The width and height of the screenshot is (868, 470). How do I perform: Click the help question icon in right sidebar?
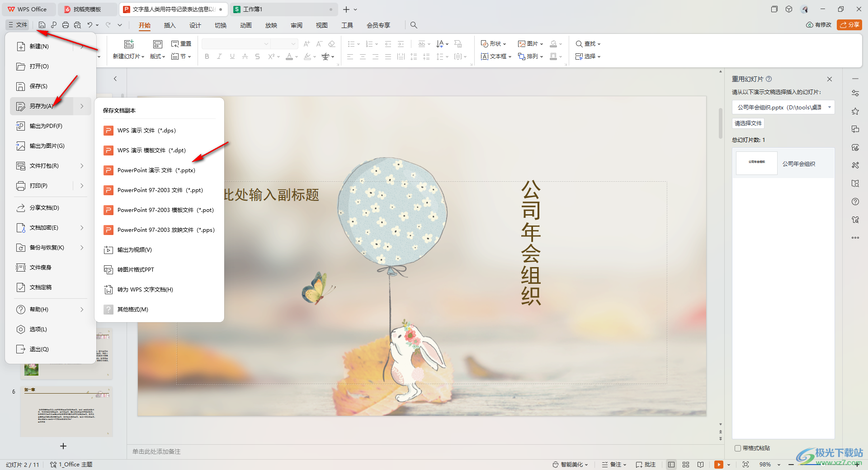click(x=855, y=202)
